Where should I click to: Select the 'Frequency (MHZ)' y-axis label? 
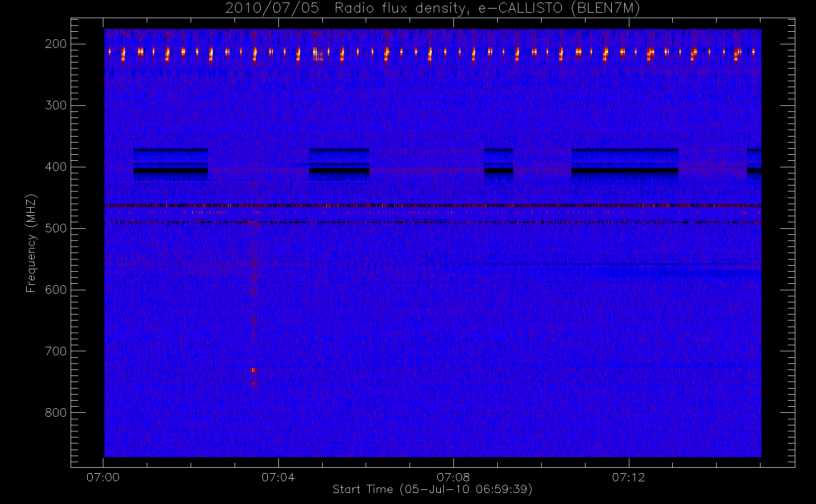click(x=31, y=243)
